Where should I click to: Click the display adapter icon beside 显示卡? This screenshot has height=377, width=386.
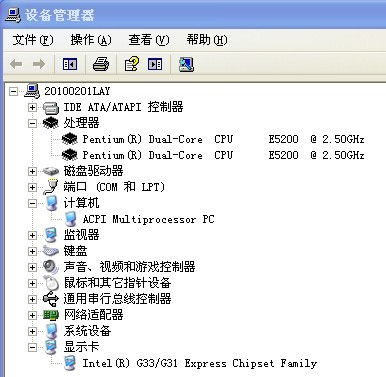pos(51,347)
